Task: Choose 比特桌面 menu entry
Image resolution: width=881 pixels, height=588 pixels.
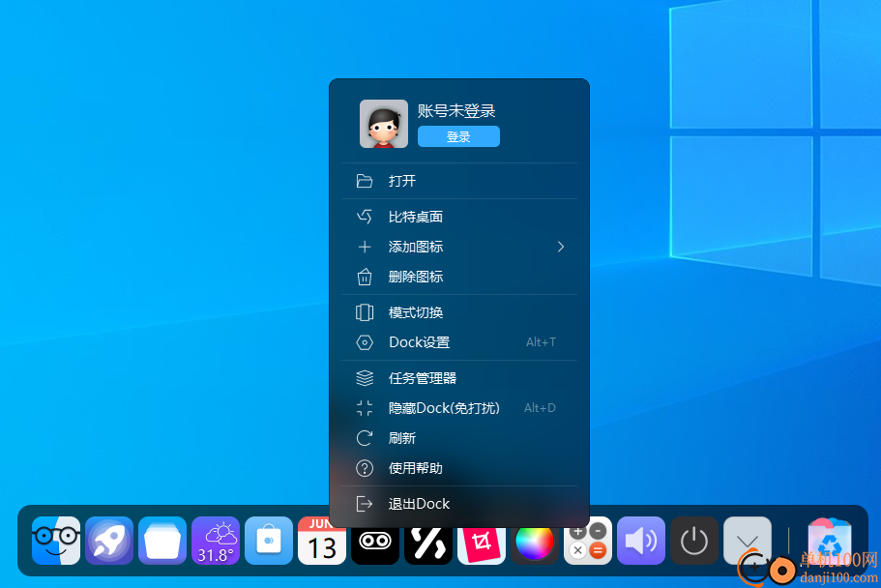Action: point(459,217)
